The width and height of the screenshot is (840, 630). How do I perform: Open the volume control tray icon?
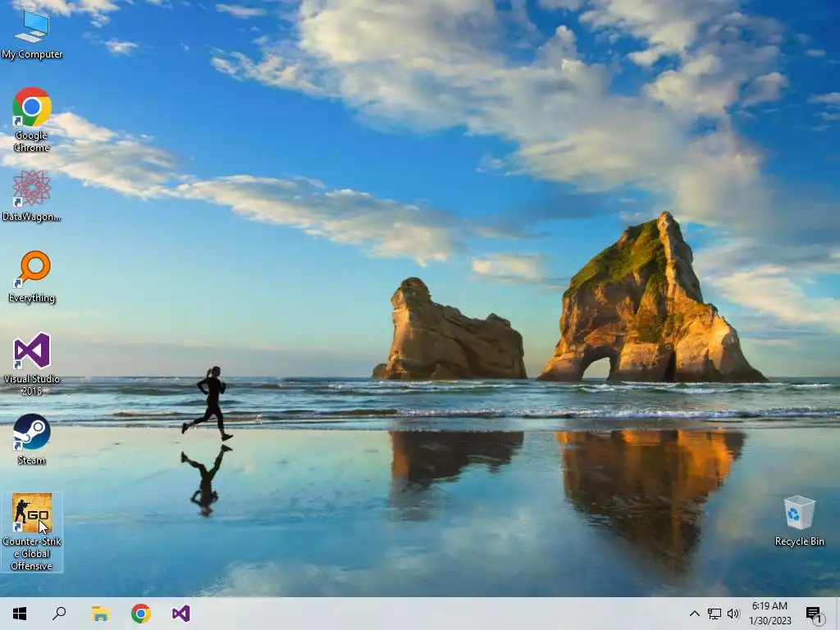[733, 614]
